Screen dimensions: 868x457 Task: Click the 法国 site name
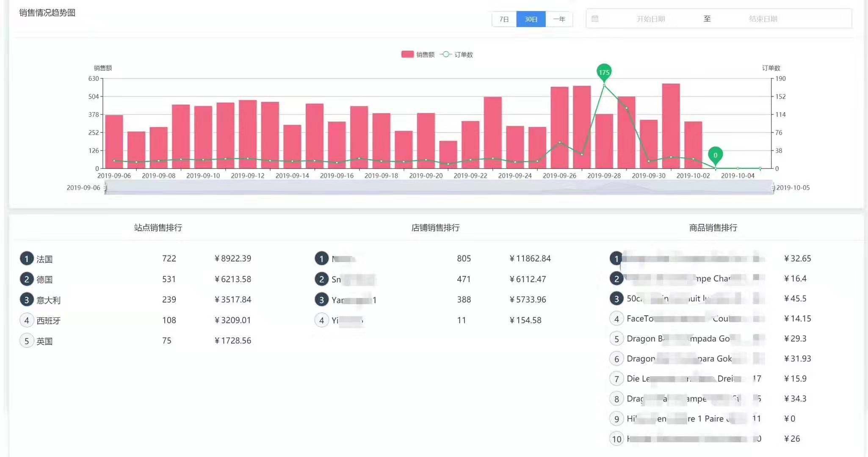point(44,259)
